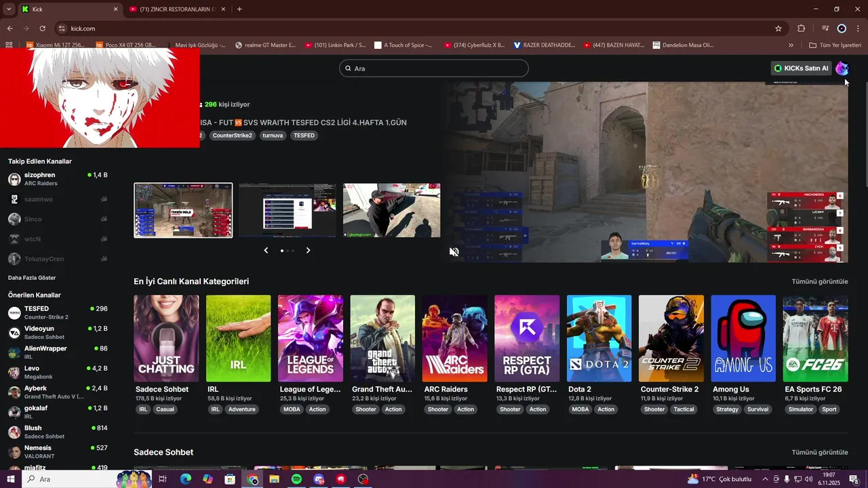Go back to the previous page
This screenshot has width=868, height=488.
(9, 28)
